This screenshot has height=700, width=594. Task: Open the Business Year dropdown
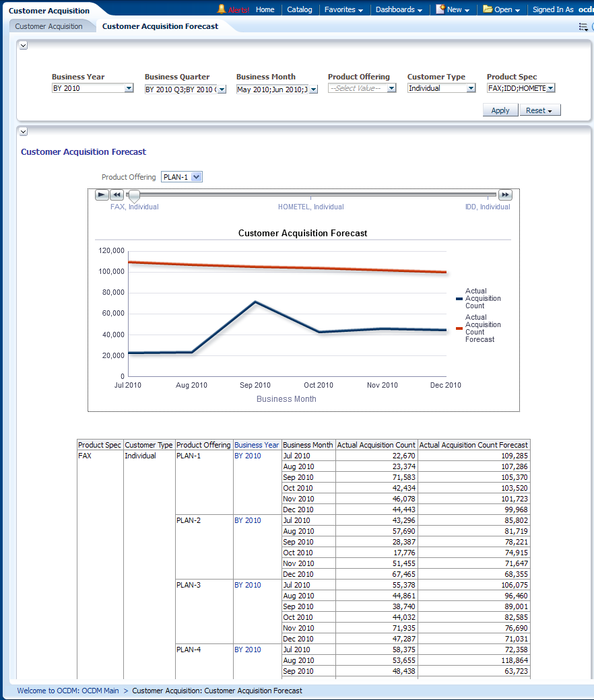129,88
